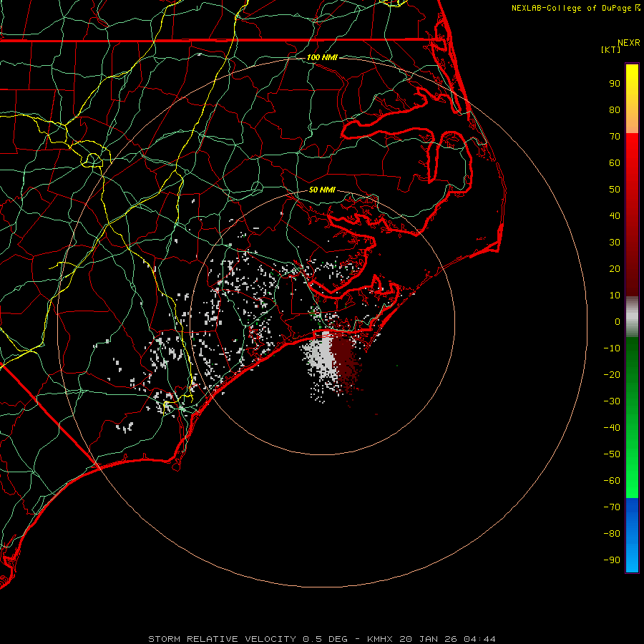Viewport: 644px width, 644px height.
Task: Click the '[KT]' units label above the scale
Action: [x=611, y=49]
